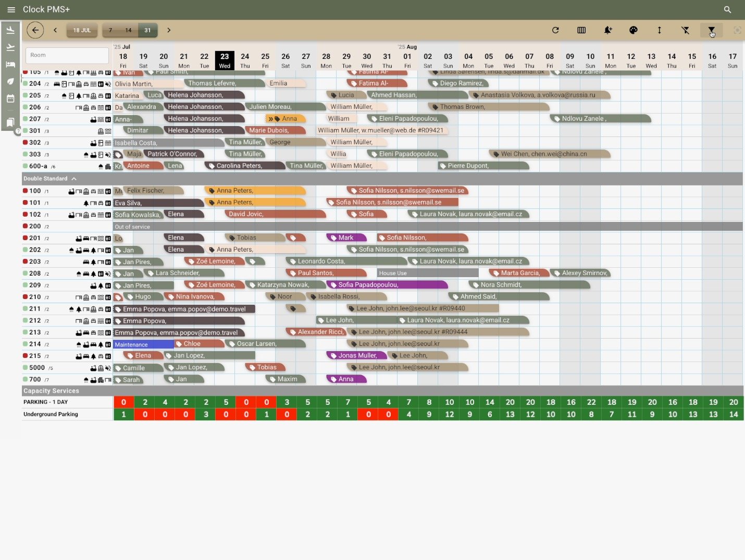745x560 pixels.
Task: Go to previous date range chevron
Action: pyautogui.click(x=55, y=30)
